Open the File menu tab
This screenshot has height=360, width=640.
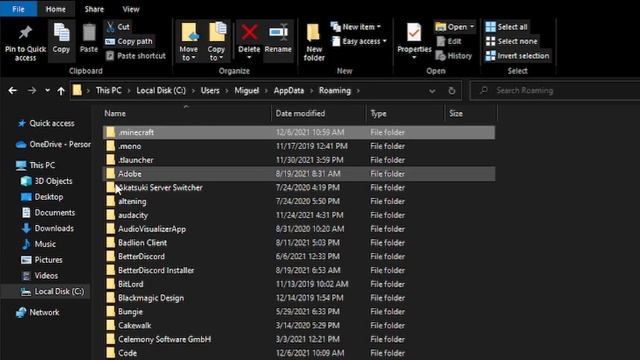pyautogui.click(x=18, y=9)
